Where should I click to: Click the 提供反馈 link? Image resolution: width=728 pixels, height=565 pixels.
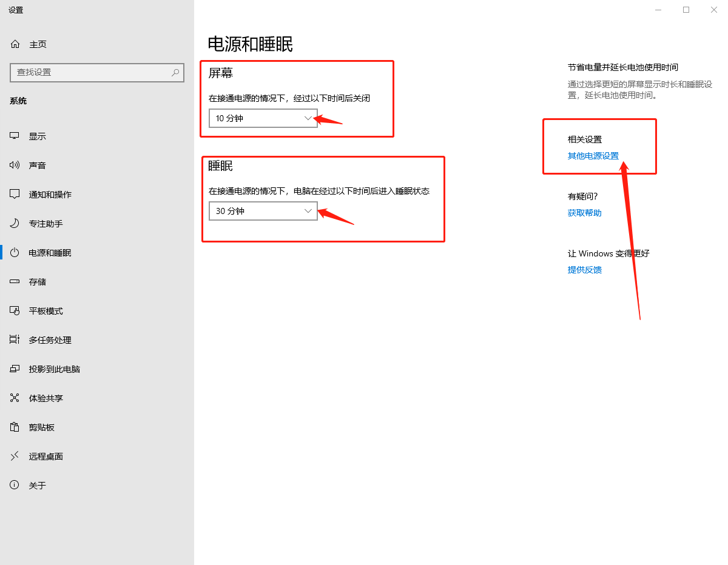[584, 270]
